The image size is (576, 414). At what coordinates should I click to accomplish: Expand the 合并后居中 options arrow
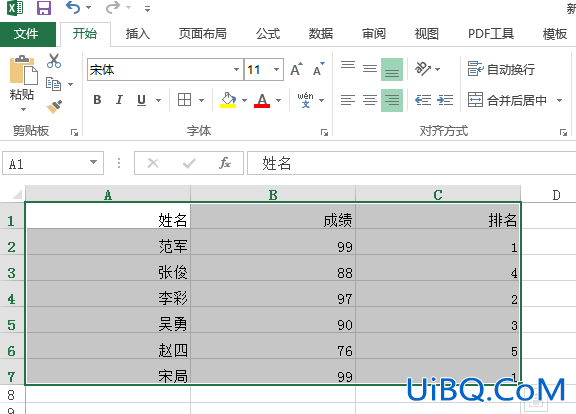point(559,100)
